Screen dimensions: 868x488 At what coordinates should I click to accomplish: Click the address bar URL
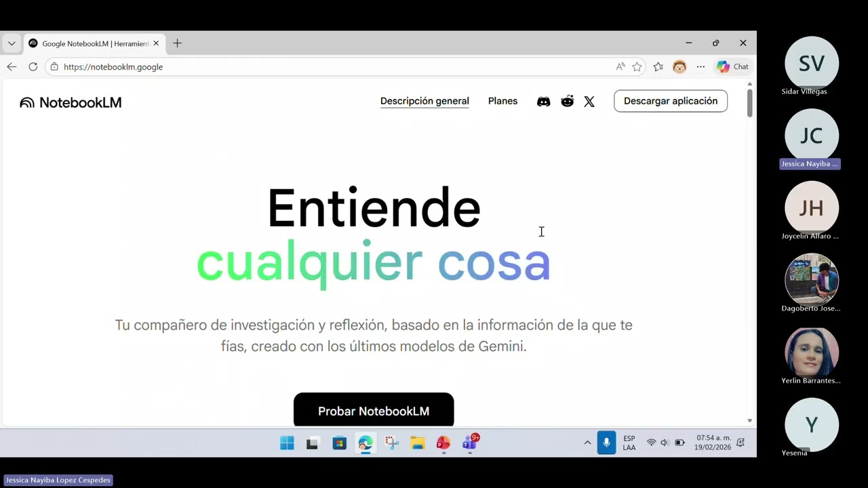click(x=113, y=67)
